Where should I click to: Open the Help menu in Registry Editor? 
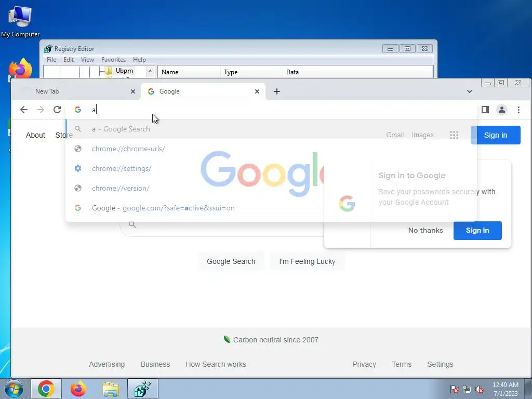point(139,60)
